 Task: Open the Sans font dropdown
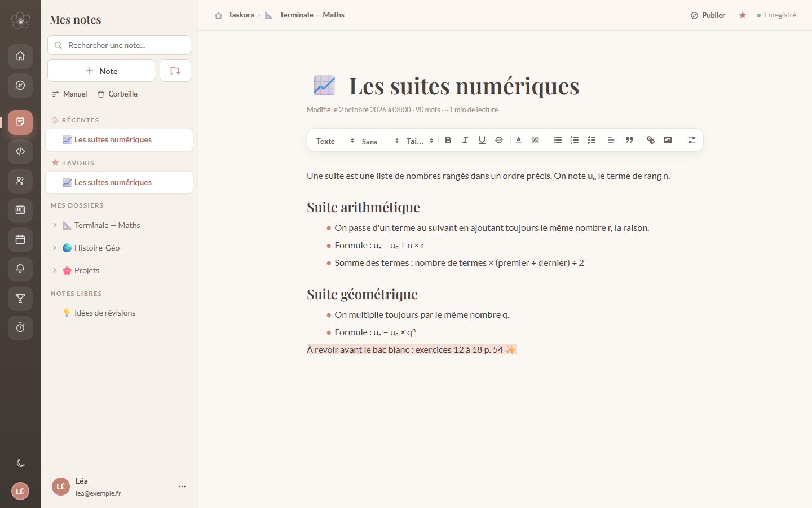pyautogui.click(x=380, y=141)
